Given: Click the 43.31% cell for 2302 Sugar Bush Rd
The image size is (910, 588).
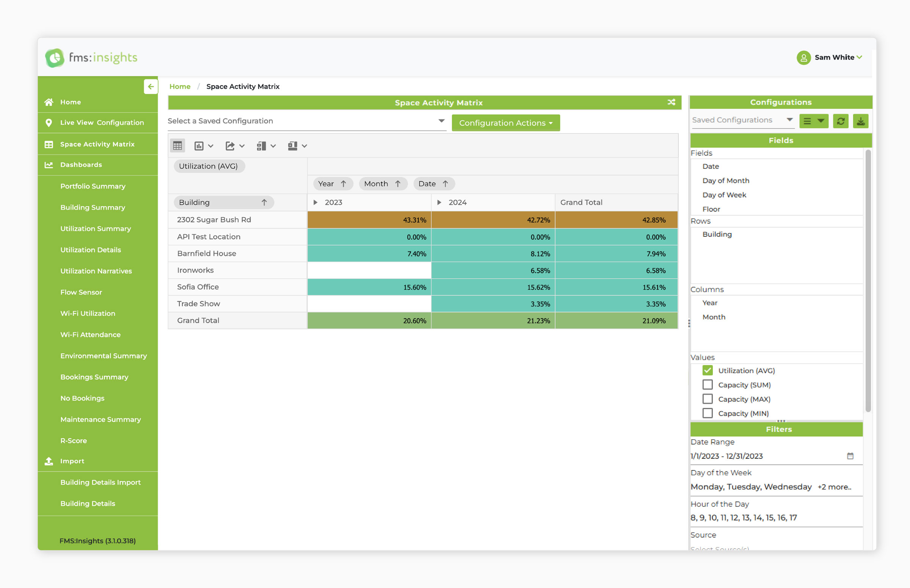Looking at the screenshot, I should (369, 220).
